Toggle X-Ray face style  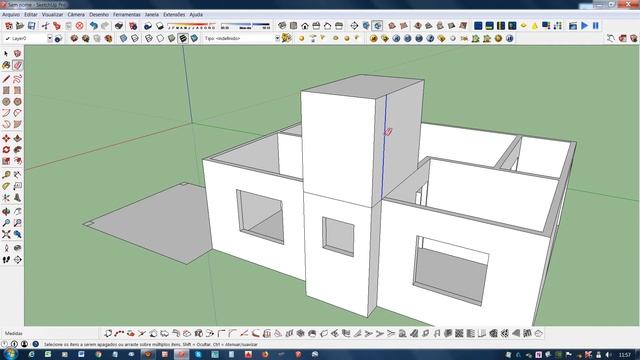[123, 38]
